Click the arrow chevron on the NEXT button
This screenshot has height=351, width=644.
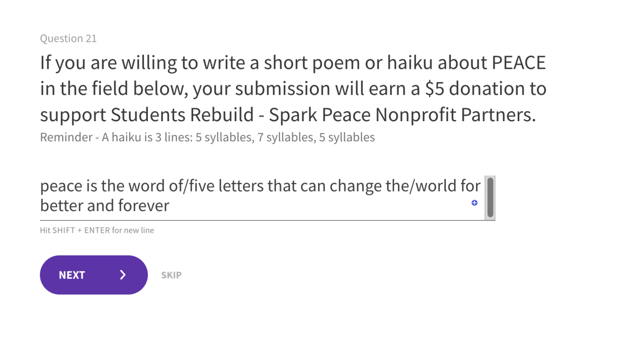123,275
